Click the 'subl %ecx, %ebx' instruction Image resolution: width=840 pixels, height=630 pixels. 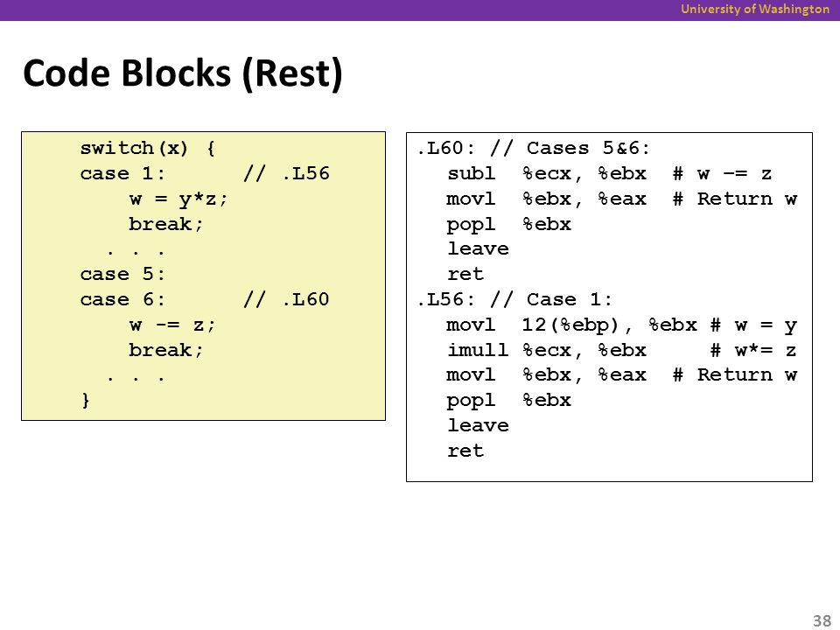pos(547,173)
